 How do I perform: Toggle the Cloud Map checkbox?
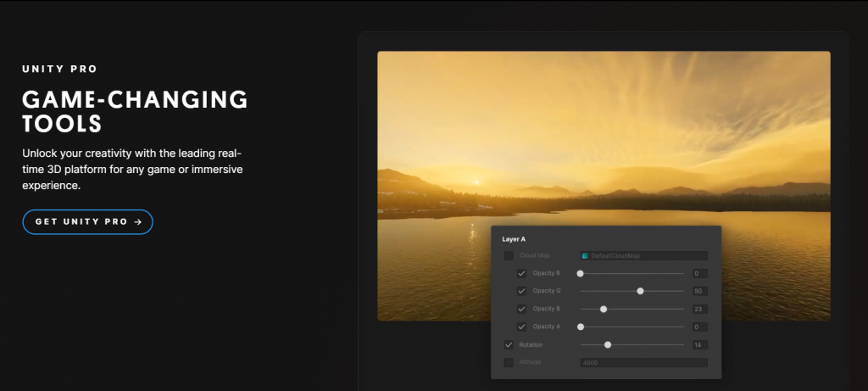[509, 255]
